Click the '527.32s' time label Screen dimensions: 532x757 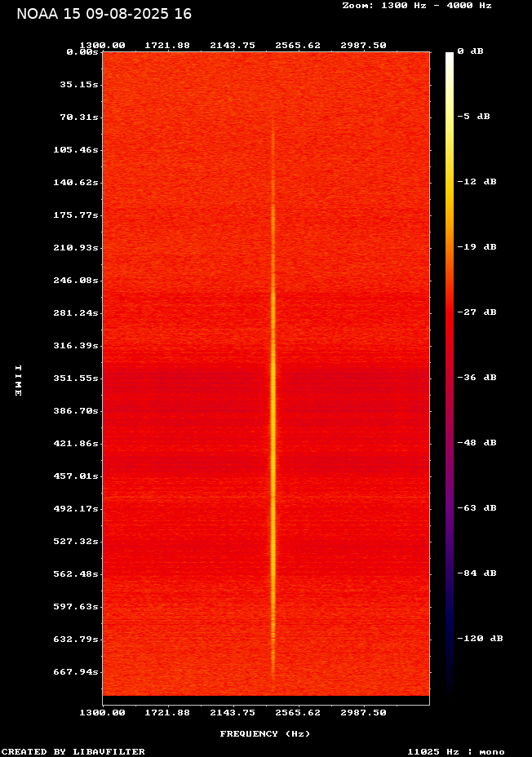click(76, 541)
